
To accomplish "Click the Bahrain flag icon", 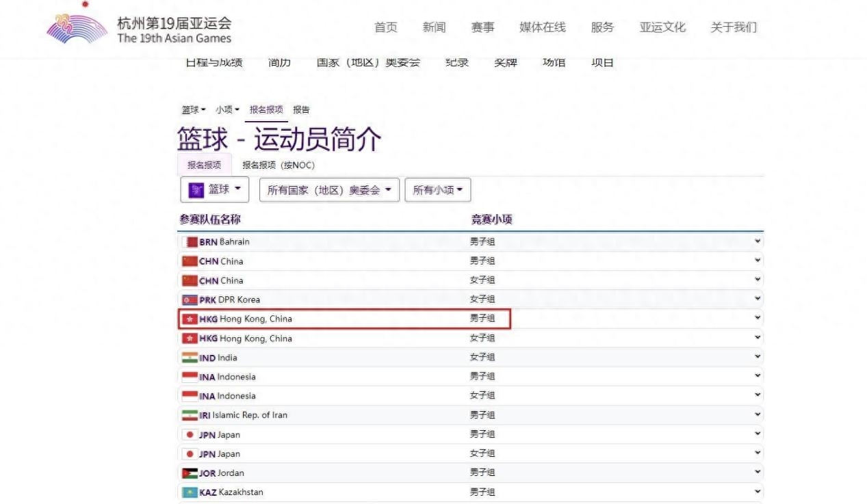I will coord(190,242).
